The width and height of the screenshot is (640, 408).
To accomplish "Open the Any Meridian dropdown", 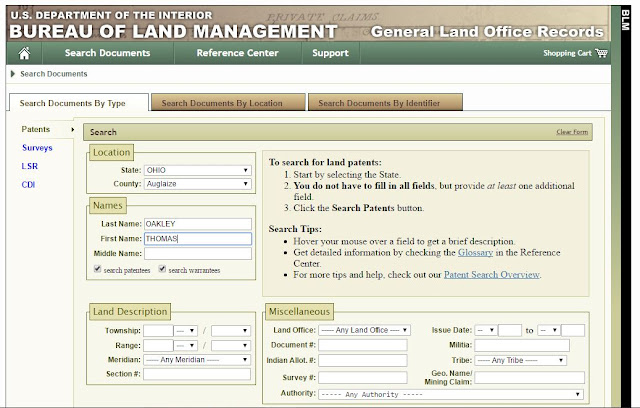I will click(198, 359).
